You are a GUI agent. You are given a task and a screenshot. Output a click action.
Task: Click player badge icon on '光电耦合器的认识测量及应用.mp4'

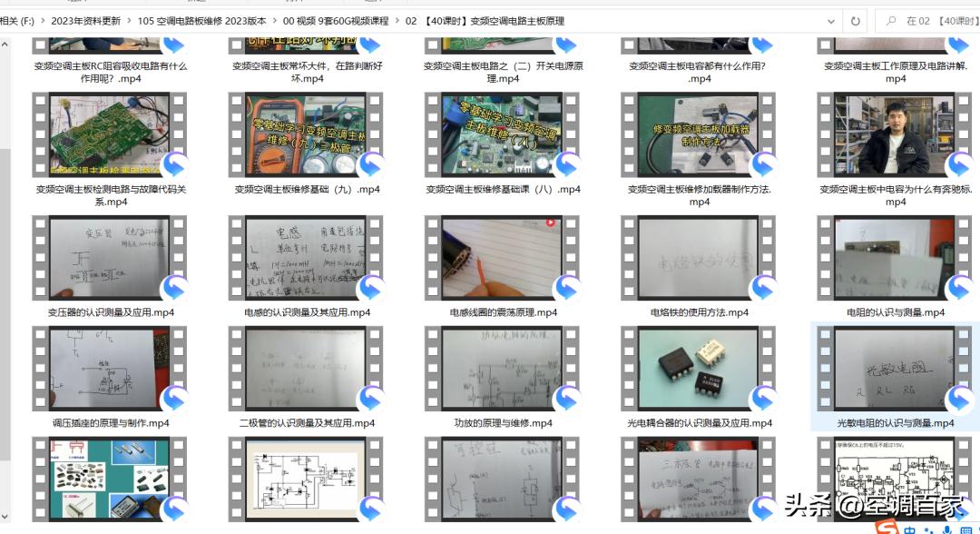pos(763,398)
